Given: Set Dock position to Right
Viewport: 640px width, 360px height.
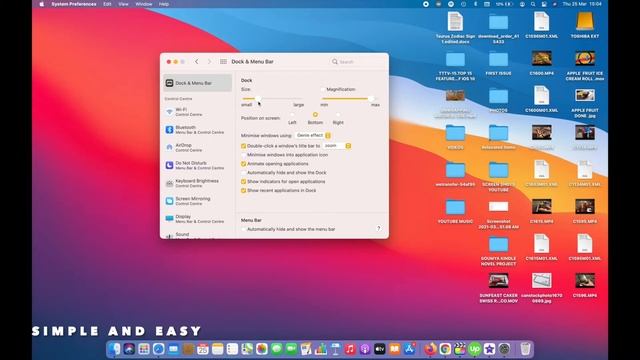Looking at the screenshot, I should point(338,115).
